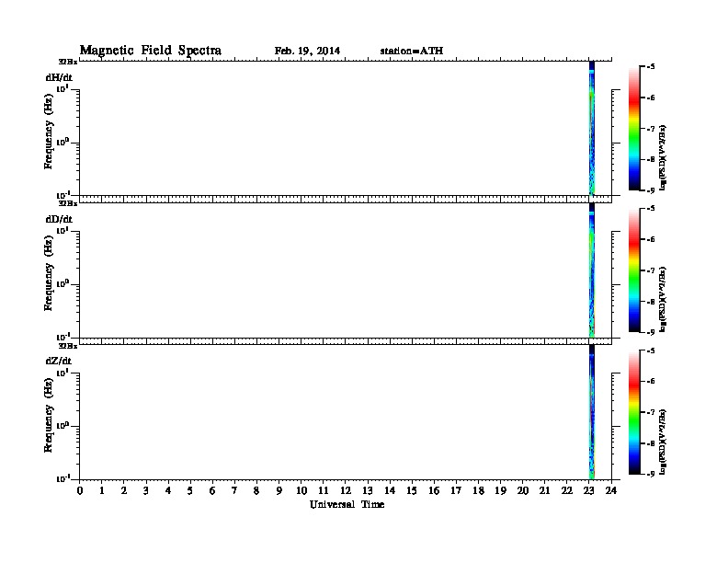This screenshot has height=563, width=728.
Task: Click hour tick label '16' on time axis
Action: tap(434, 490)
